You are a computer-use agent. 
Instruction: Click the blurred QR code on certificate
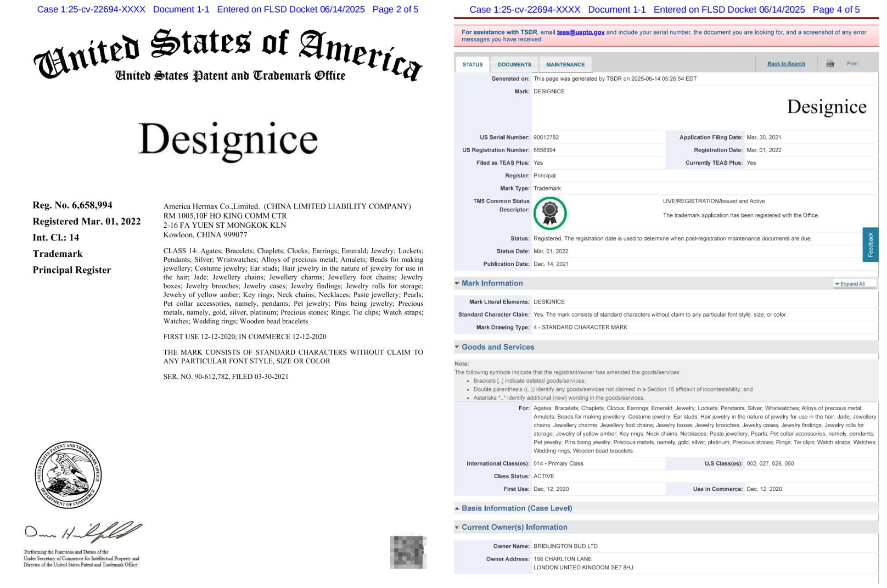[x=408, y=552]
